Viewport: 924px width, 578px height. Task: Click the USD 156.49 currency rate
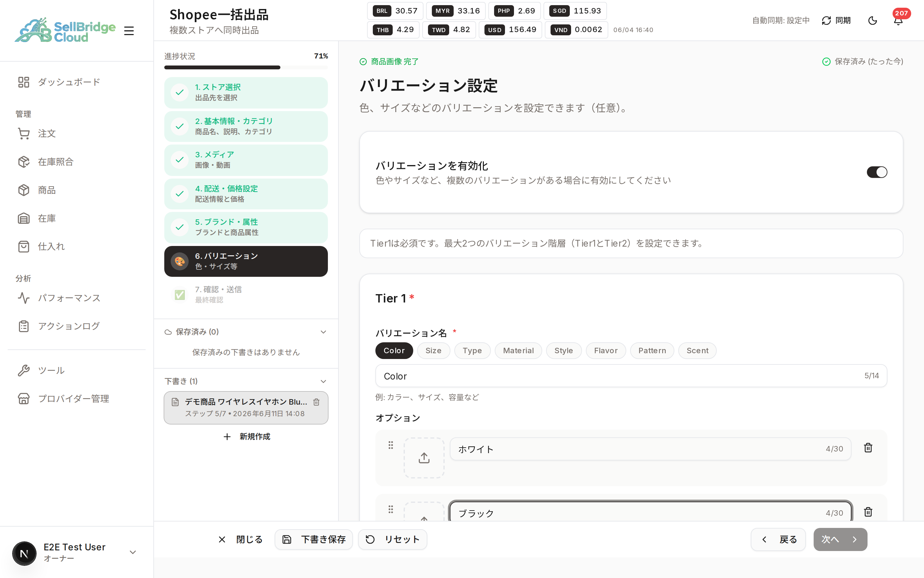click(x=510, y=30)
